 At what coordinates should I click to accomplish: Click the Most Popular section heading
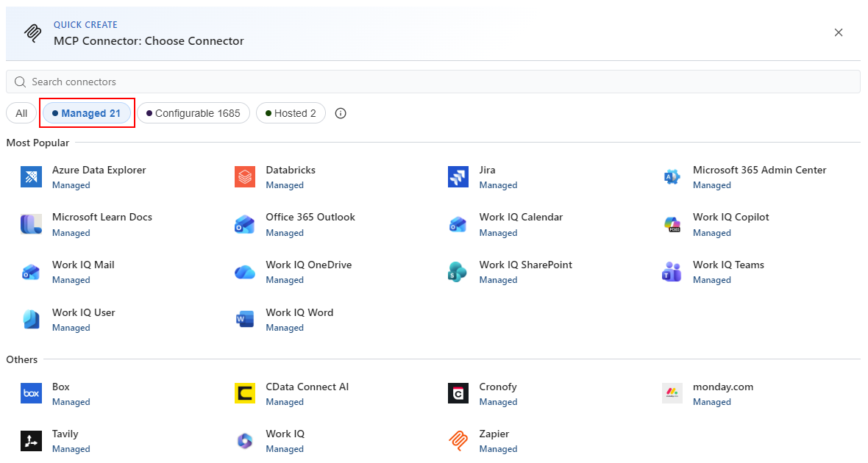point(38,143)
